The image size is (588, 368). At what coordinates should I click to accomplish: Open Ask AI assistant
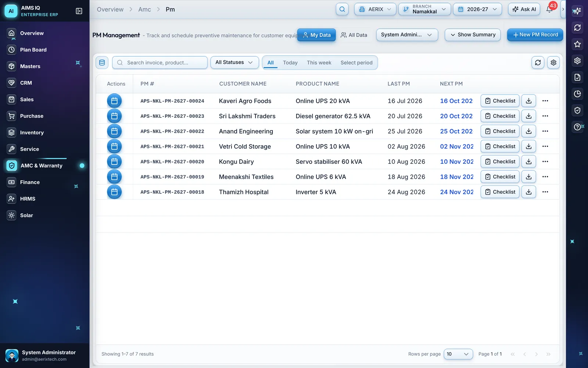click(x=524, y=9)
